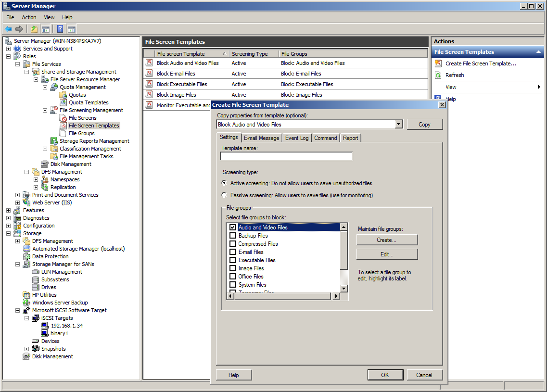
Task: Check the Image Files checkbox
Action: click(233, 268)
